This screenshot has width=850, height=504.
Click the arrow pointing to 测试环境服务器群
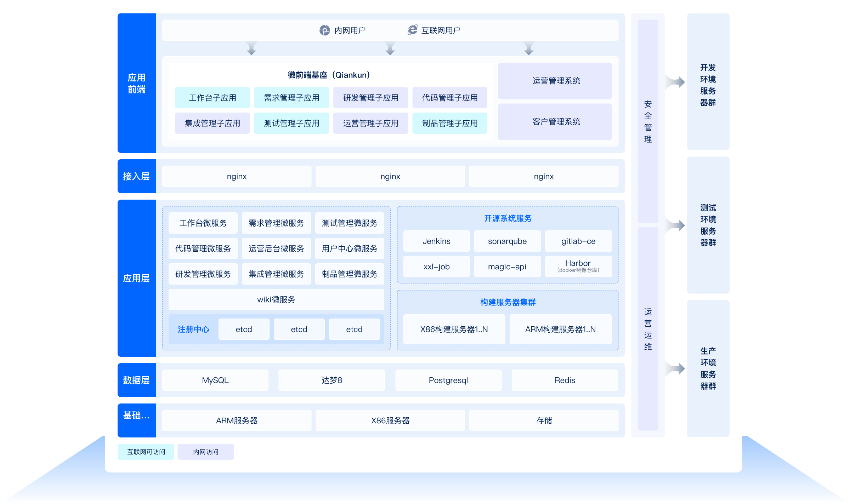click(x=676, y=225)
